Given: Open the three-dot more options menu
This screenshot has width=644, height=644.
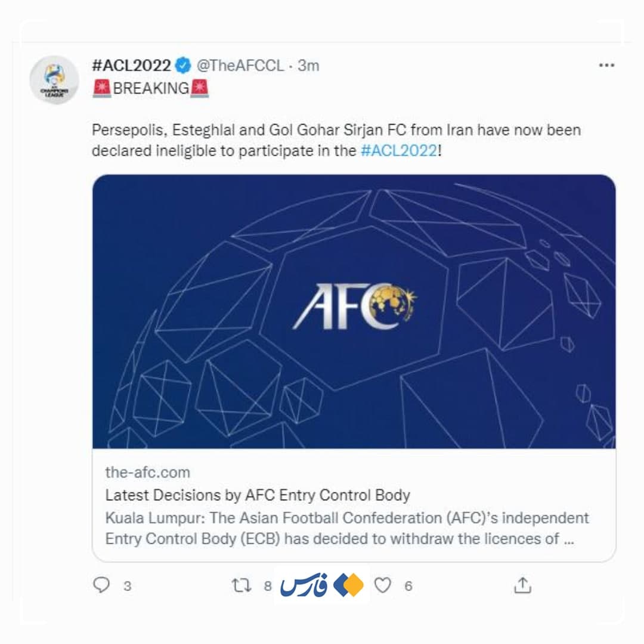Looking at the screenshot, I should 606,65.
